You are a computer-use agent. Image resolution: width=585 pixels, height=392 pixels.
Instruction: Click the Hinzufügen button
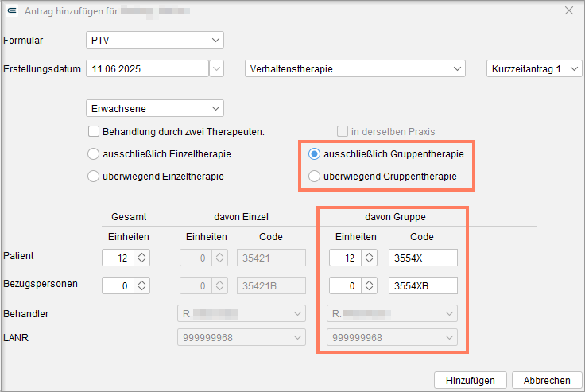[470, 380]
